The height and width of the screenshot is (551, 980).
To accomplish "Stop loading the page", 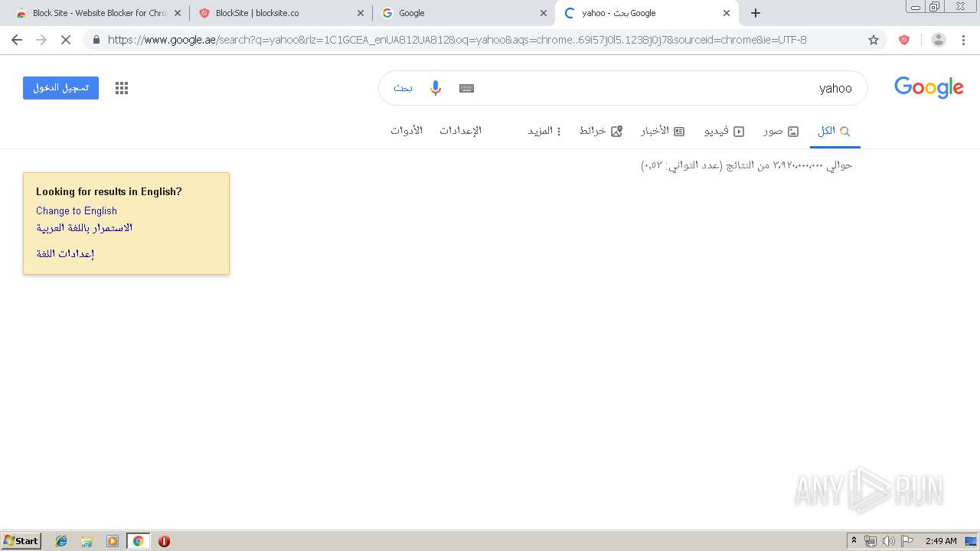I will point(66,40).
